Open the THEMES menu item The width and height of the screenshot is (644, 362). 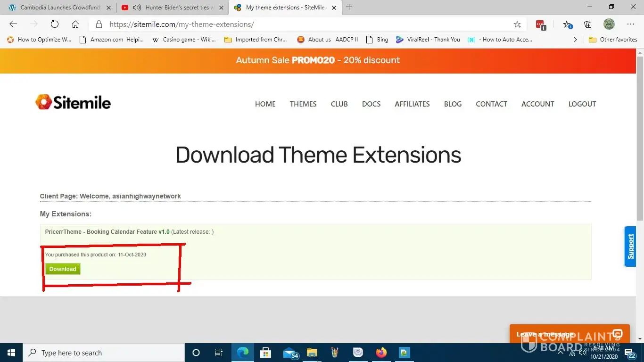point(303,104)
